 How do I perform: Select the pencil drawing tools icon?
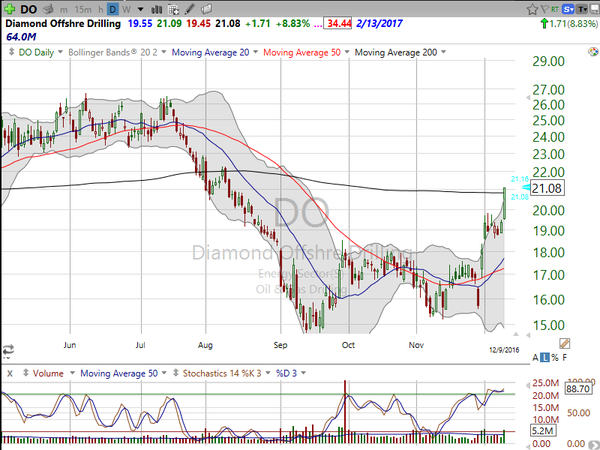pos(190,9)
